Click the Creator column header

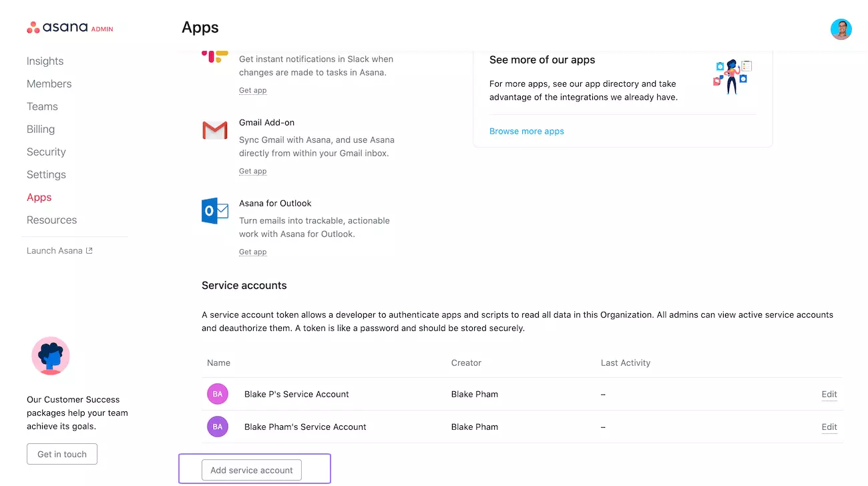point(466,362)
